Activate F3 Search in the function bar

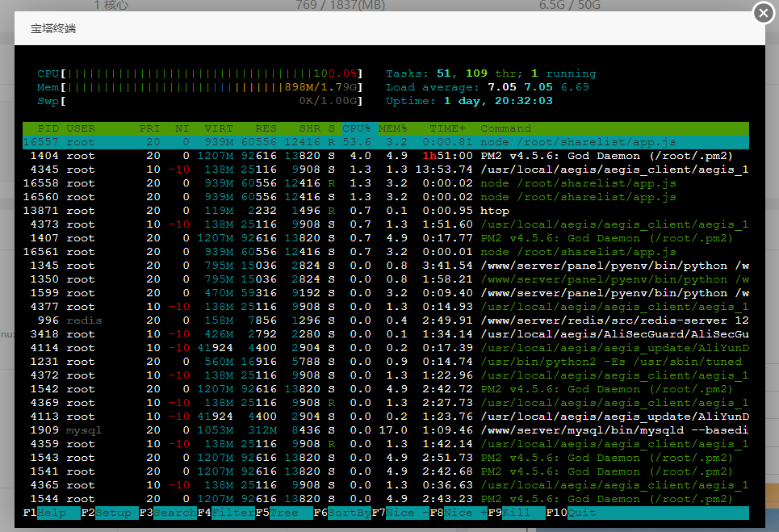pyautogui.click(x=168, y=513)
